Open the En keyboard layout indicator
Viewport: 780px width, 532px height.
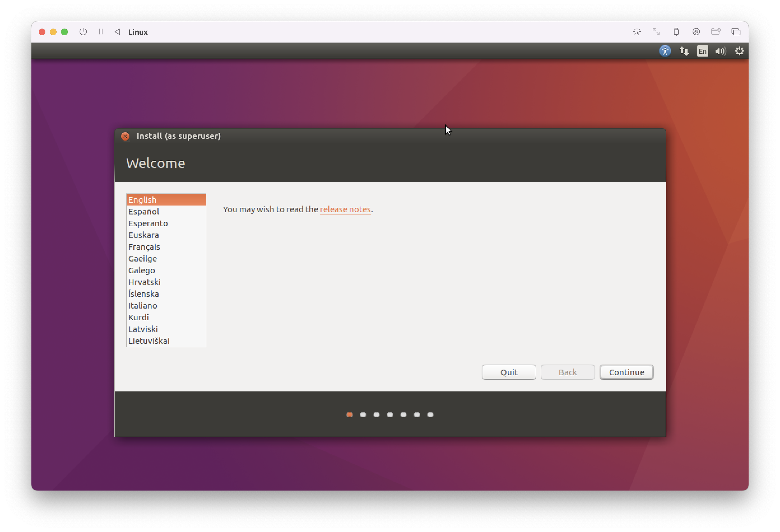point(702,51)
